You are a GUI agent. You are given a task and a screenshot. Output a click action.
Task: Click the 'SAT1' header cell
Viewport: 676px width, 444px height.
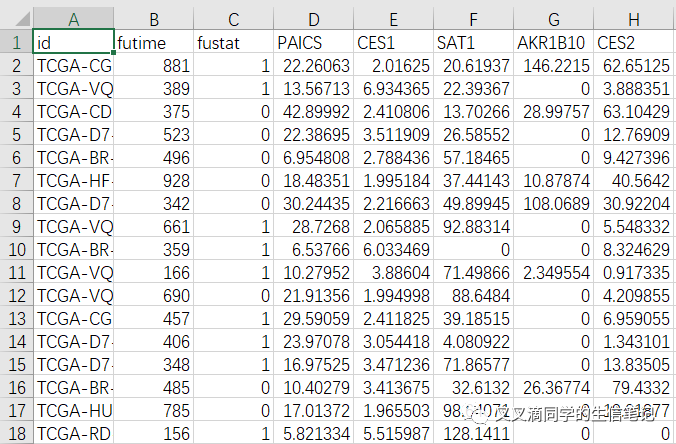tap(473, 42)
